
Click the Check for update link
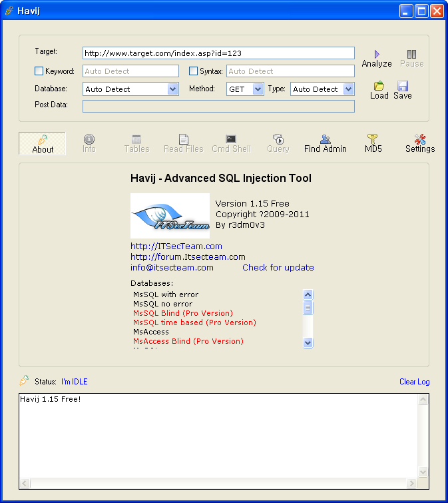[x=278, y=267]
